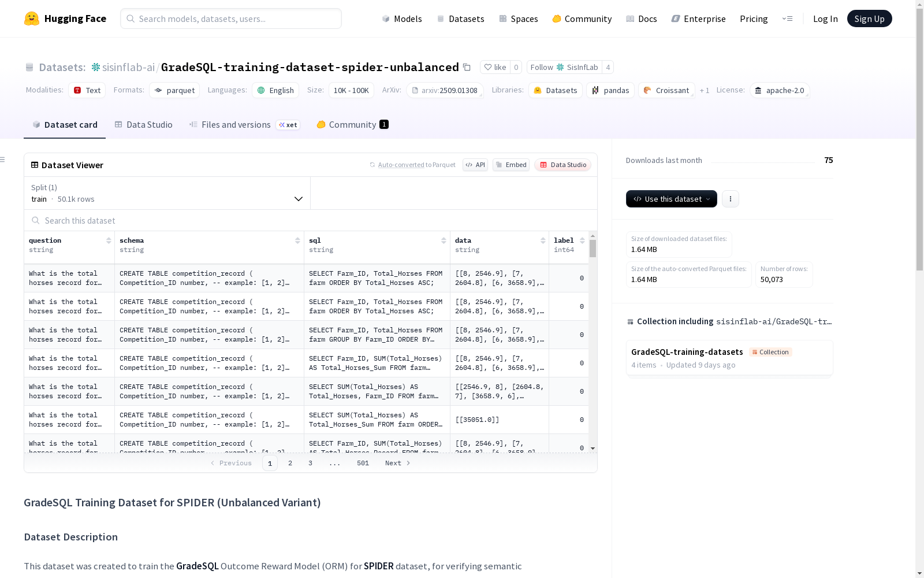The image size is (924, 578).
Task: Open Docs in the top navigation
Action: (642, 18)
